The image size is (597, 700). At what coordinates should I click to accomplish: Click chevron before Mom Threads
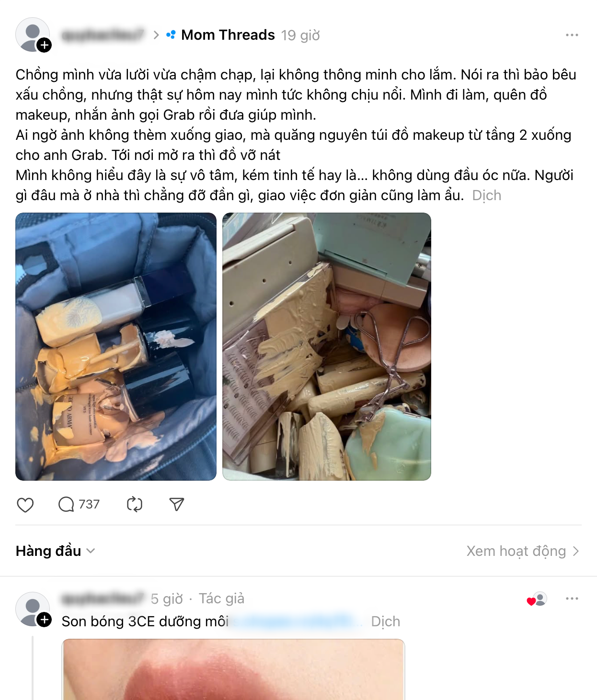[x=156, y=35]
